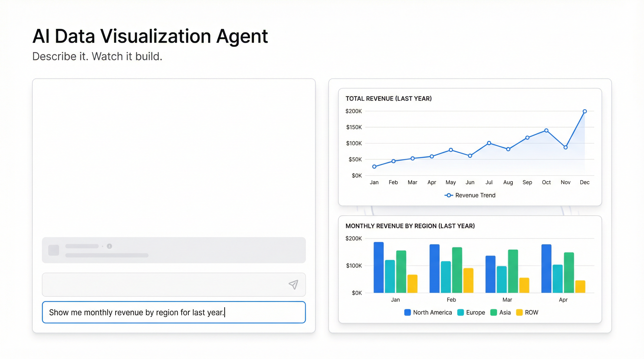This screenshot has height=359, width=644.
Task: Toggle ROW yellow legend swatch
Action: click(519, 312)
